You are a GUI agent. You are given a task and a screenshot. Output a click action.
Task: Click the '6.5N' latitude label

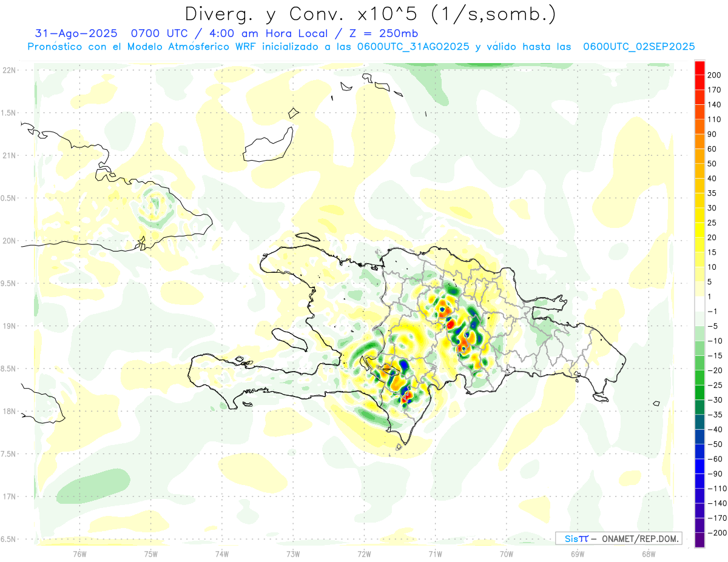coord(9,540)
